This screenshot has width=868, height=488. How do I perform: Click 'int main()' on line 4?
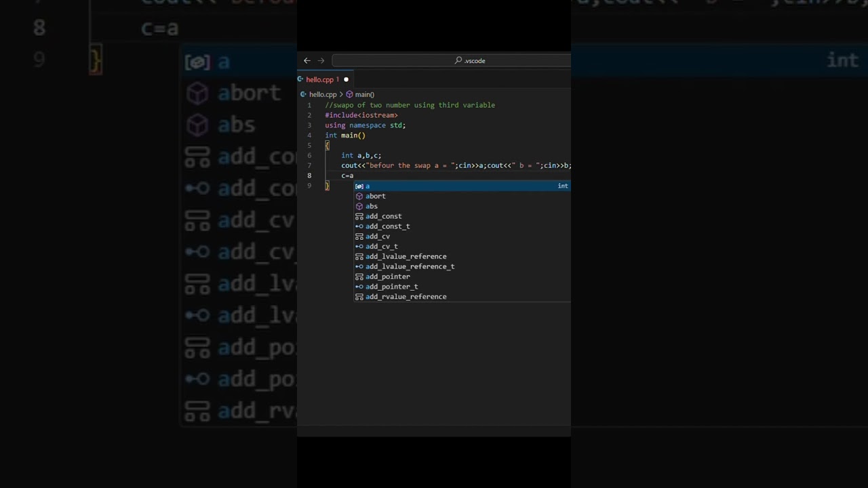click(x=345, y=136)
